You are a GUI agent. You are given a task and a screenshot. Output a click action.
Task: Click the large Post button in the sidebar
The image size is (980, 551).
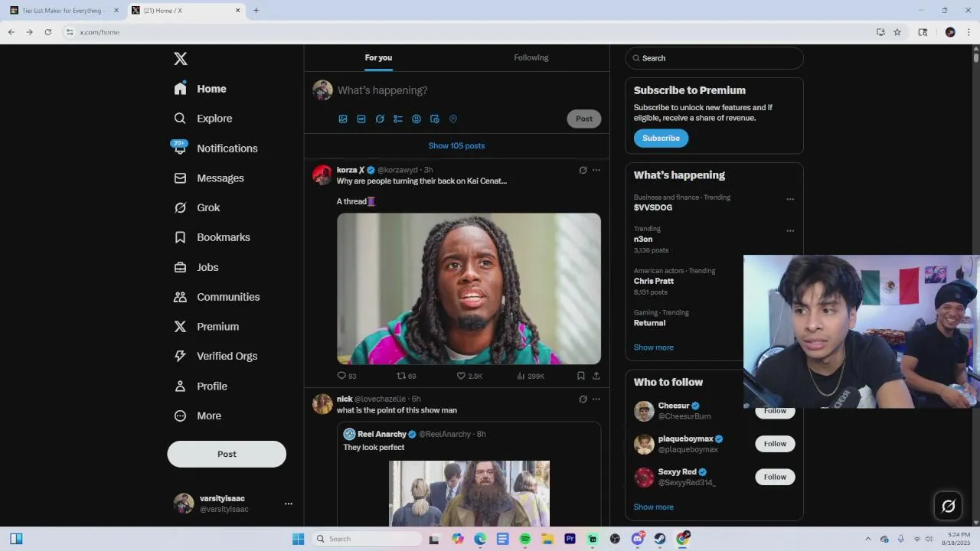pos(227,454)
